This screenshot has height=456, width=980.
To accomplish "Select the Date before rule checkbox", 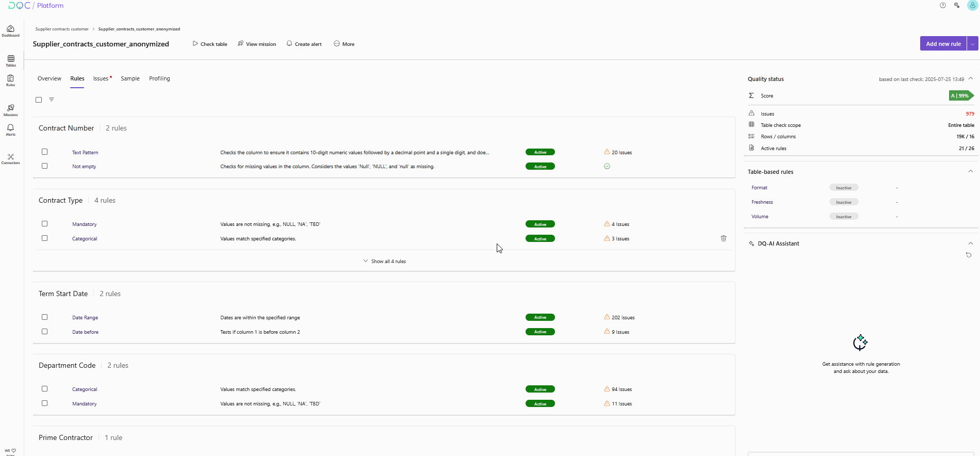I will [45, 332].
